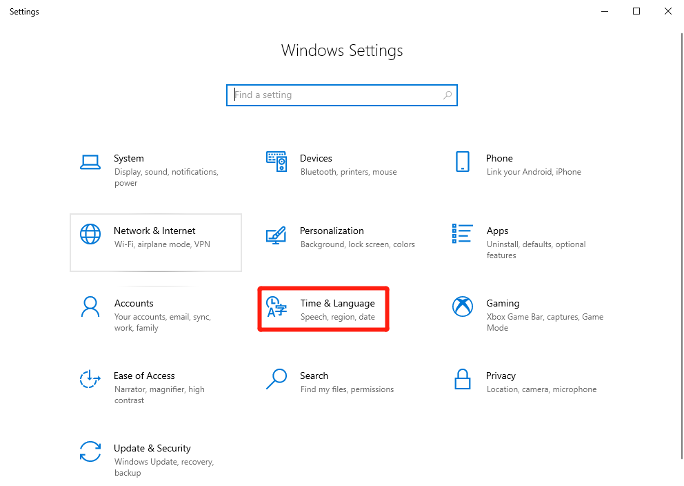Image resolution: width=684 pixels, height=486 pixels.
Task: Click the magnifier in the search box
Action: click(x=447, y=95)
